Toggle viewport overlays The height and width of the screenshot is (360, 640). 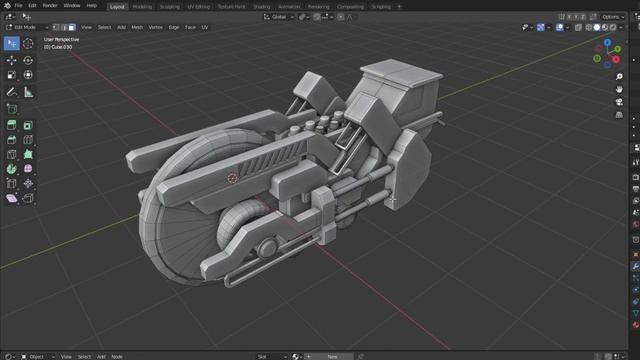[560, 27]
